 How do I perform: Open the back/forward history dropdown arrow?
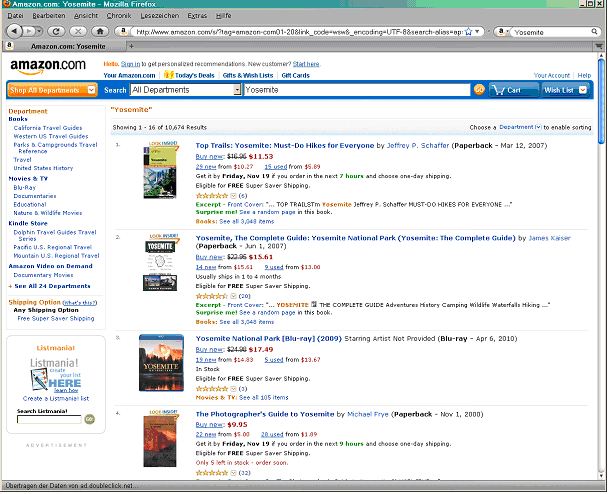[x=39, y=31]
